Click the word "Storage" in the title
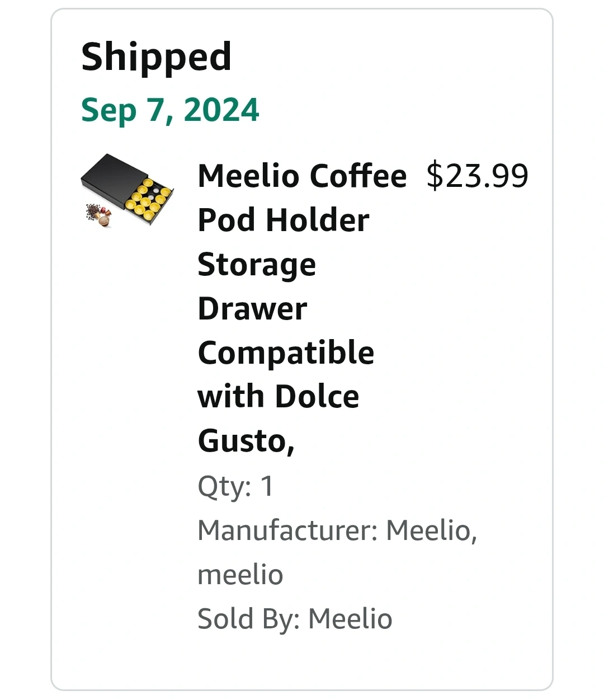 click(257, 264)
